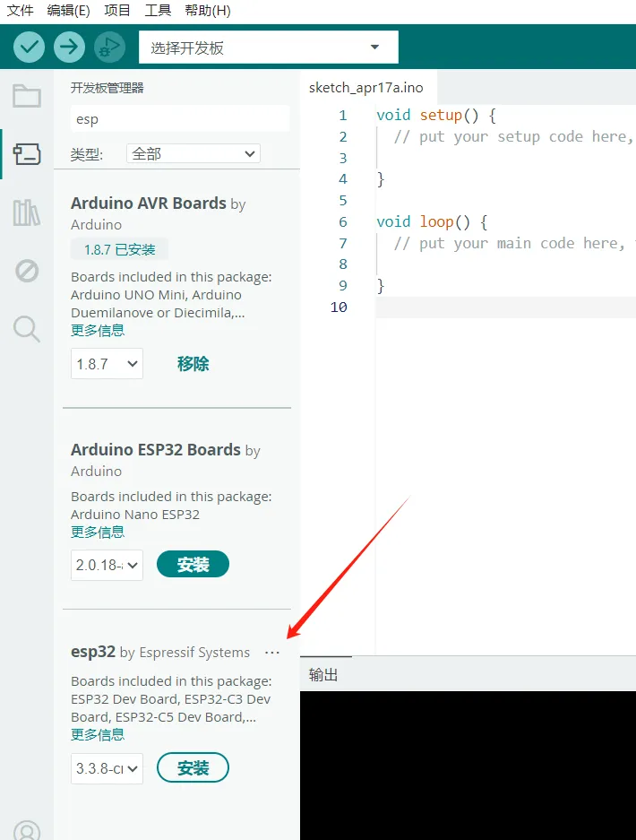
Task: Click 安装 button for esp32 by Espressif
Action: point(193,768)
